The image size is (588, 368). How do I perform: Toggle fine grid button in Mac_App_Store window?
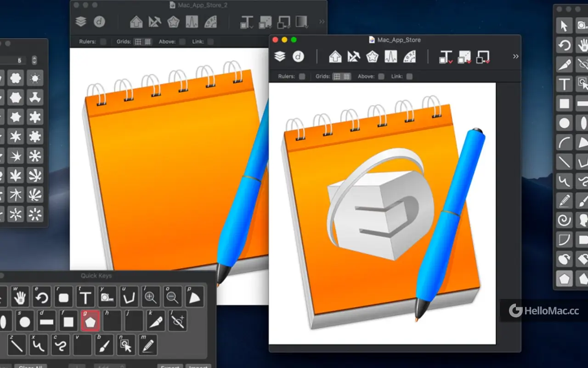pos(346,76)
